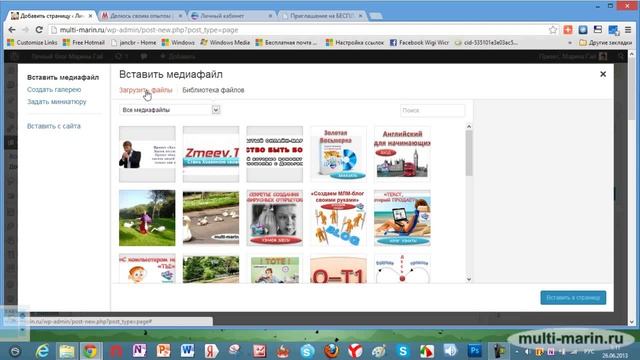Select Вставить медиафайл in sidebar
The height and width of the screenshot is (360, 640).
(x=63, y=77)
